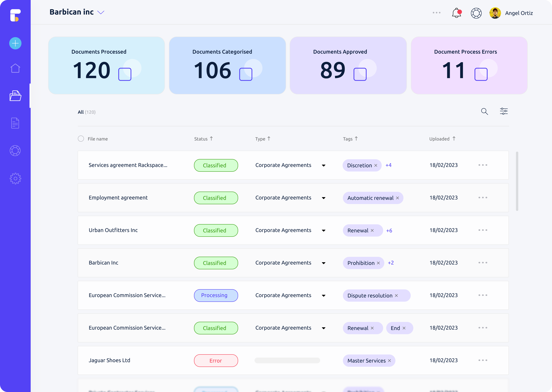Viewport: 552px width, 392px height.
Task: Expand the Barbican inc company dropdown
Action: (101, 12)
